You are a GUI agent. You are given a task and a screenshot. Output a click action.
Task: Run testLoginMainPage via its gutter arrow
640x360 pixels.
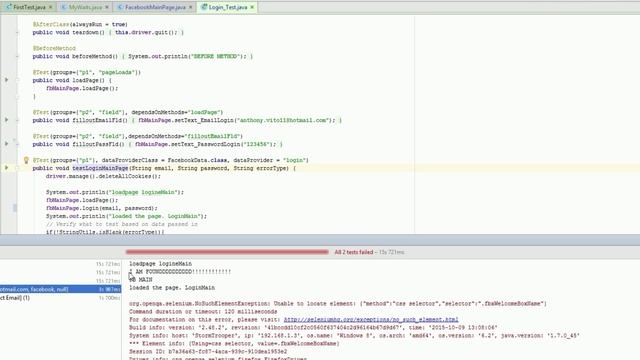pos(7,168)
